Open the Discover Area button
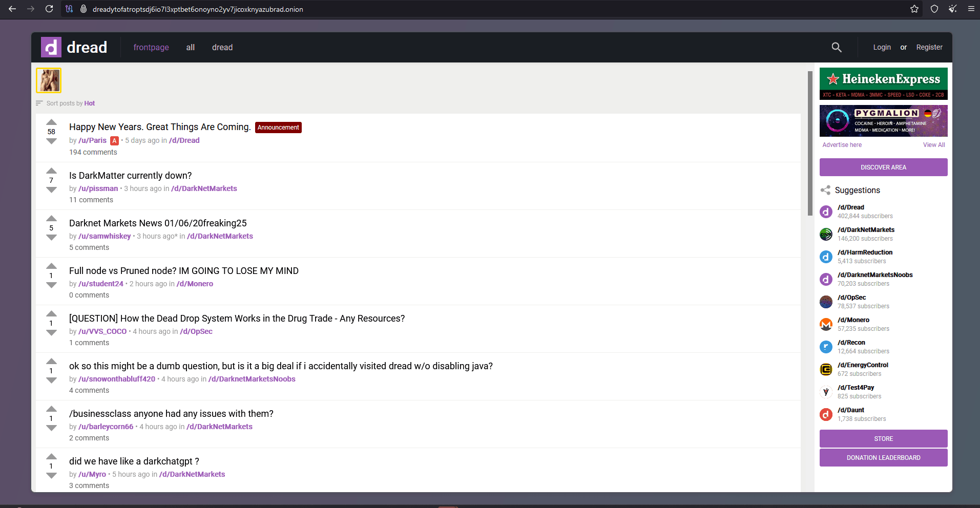This screenshot has height=508, width=980. click(x=883, y=167)
